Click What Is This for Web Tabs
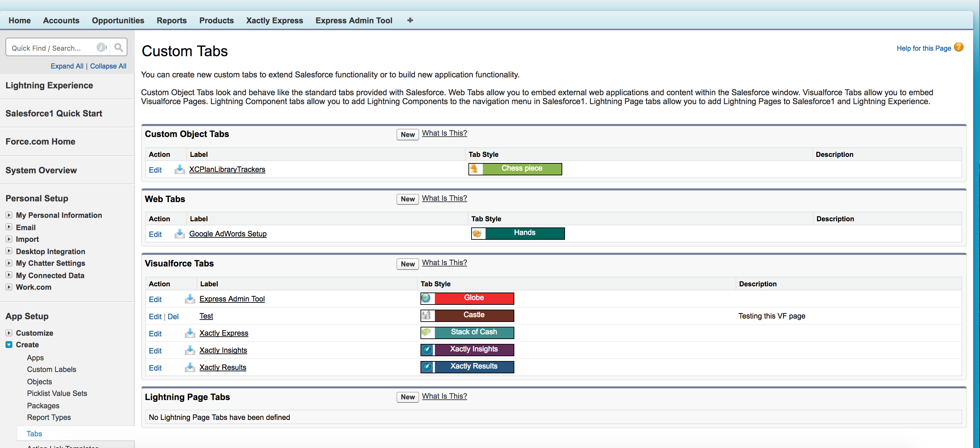Screen dimensions: 980x448 click(444, 198)
